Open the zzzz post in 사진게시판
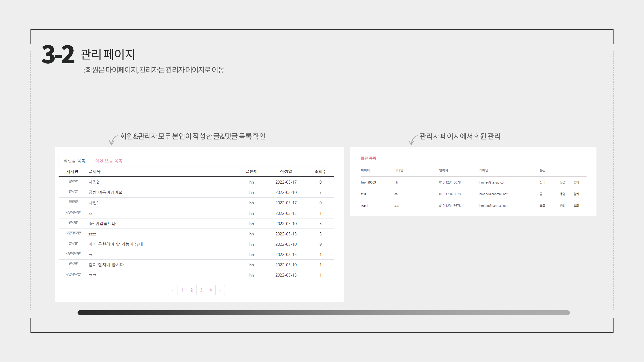Image resolution: width=644 pixels, height=362 pixels. tap(92, 234)
